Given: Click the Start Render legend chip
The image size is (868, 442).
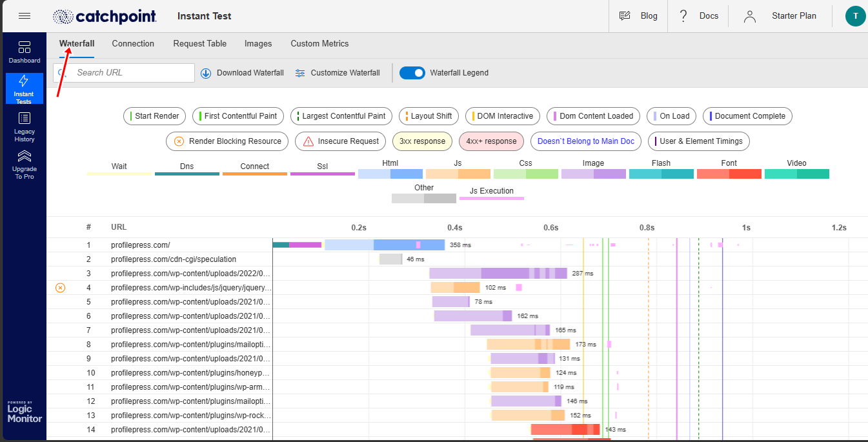Looking at the screenshot, I should point(155,116).
